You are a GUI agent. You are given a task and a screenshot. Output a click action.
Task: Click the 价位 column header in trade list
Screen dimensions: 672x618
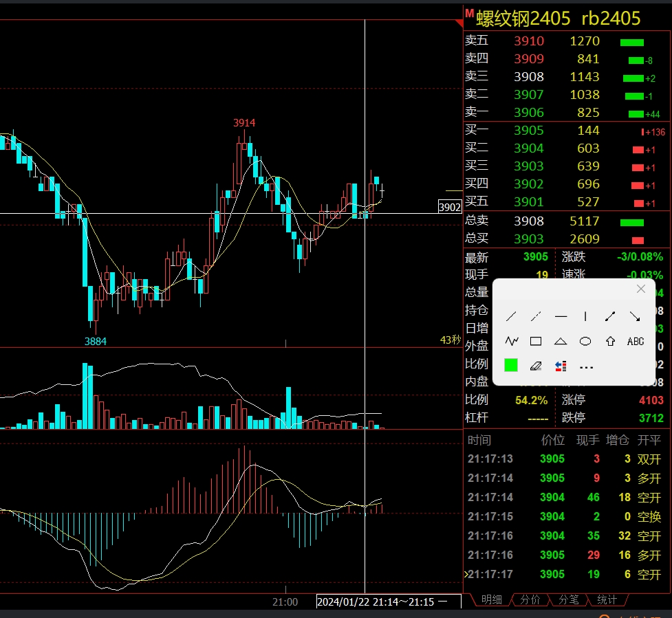(x=553, y=440)
